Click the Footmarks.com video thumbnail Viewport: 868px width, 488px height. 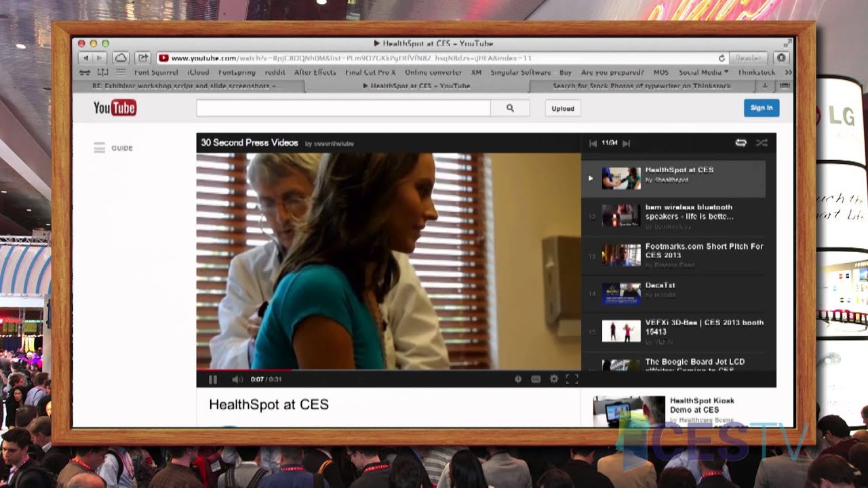point(621,255)
